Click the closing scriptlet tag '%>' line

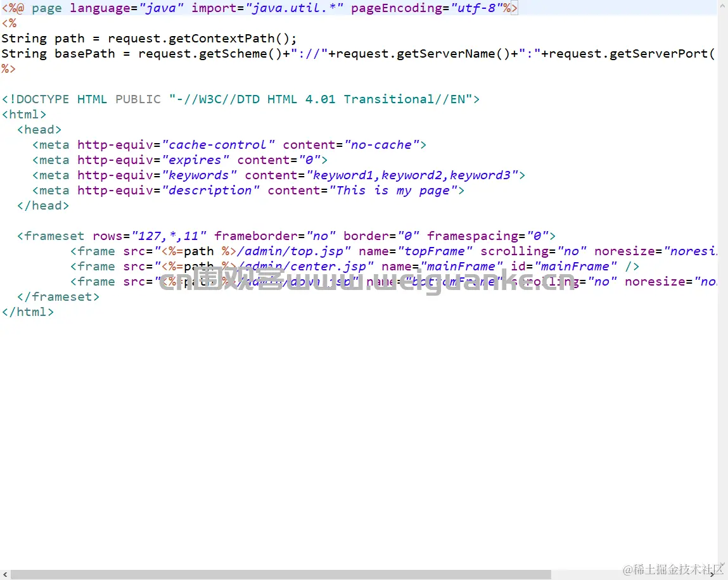click(8, 69)
